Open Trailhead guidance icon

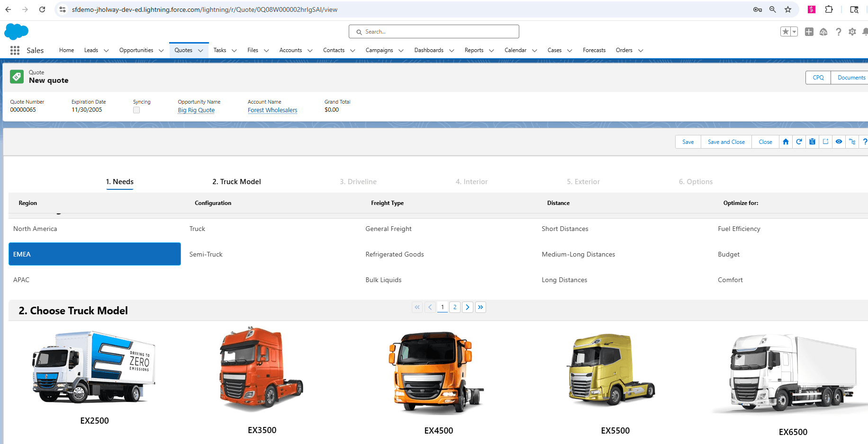(823, 32)
